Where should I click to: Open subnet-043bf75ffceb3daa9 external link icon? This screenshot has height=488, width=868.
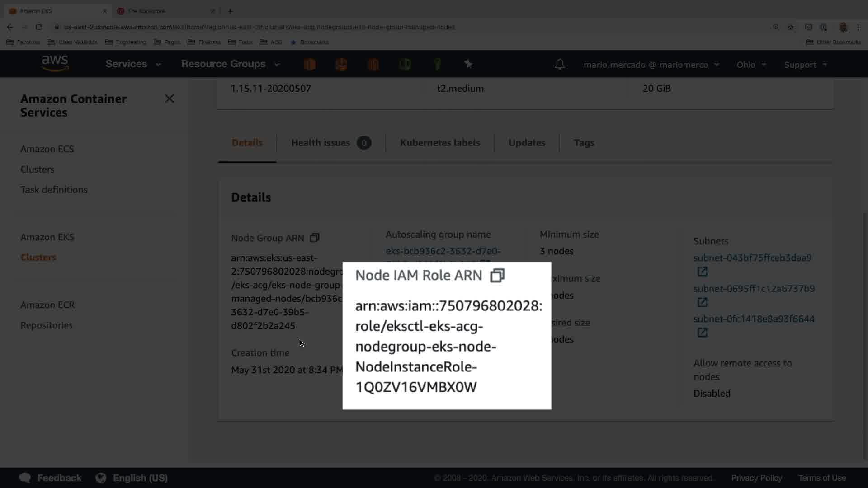[702, 272]
